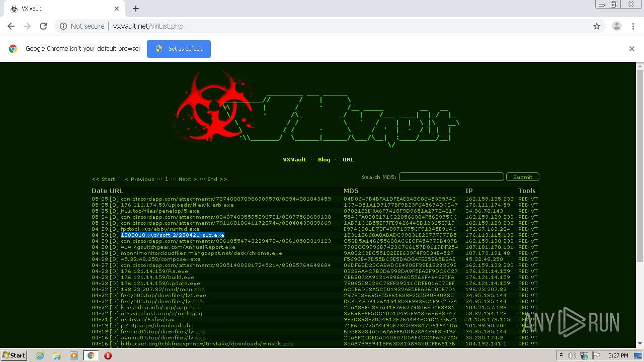Click highlighted 1000018.xyz/soft-2/280421-z1z.exe URL
This screenshot has height=362, width=644.
pos(173,235)
